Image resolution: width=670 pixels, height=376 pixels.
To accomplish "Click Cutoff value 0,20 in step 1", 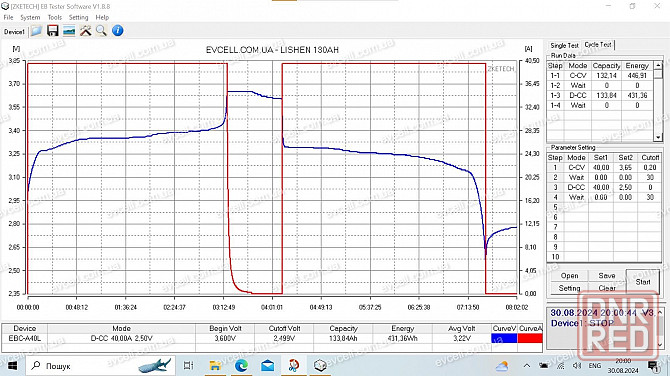I will pyautogui.click(x=650, y=167).
